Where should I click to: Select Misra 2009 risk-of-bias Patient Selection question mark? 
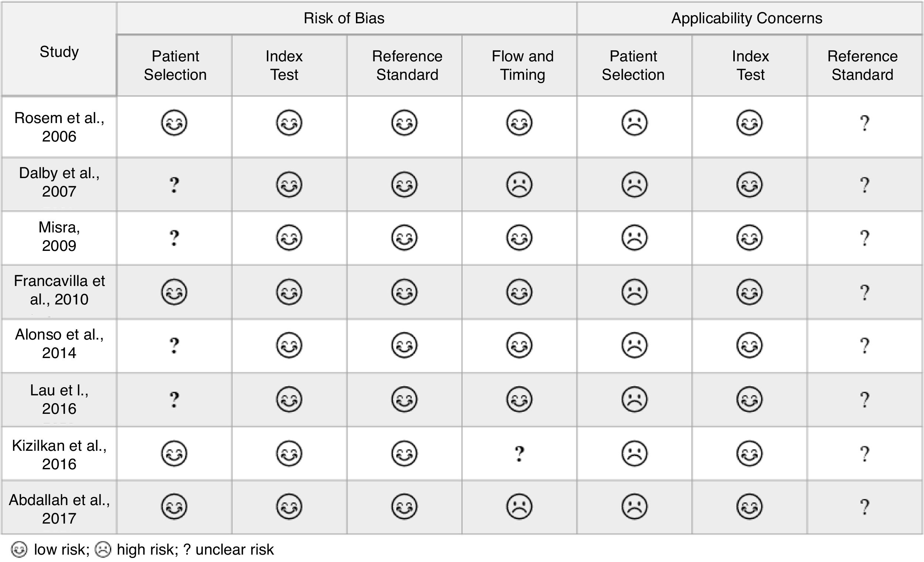[174, 238]
